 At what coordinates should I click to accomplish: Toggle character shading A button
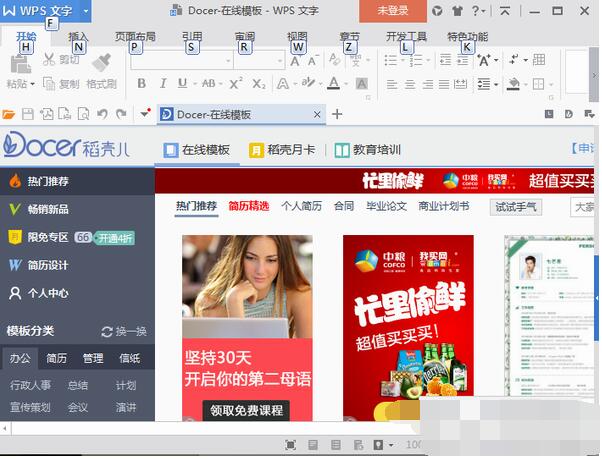coord(362,83)
